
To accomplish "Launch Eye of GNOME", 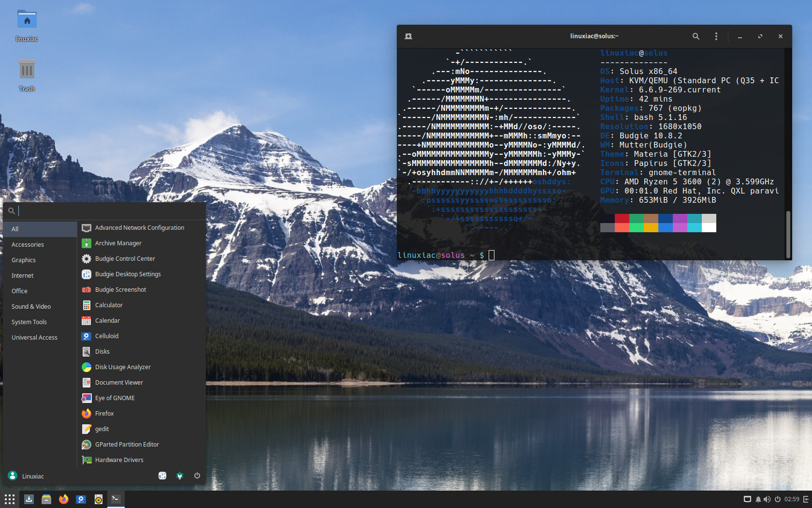I will 142,398.
